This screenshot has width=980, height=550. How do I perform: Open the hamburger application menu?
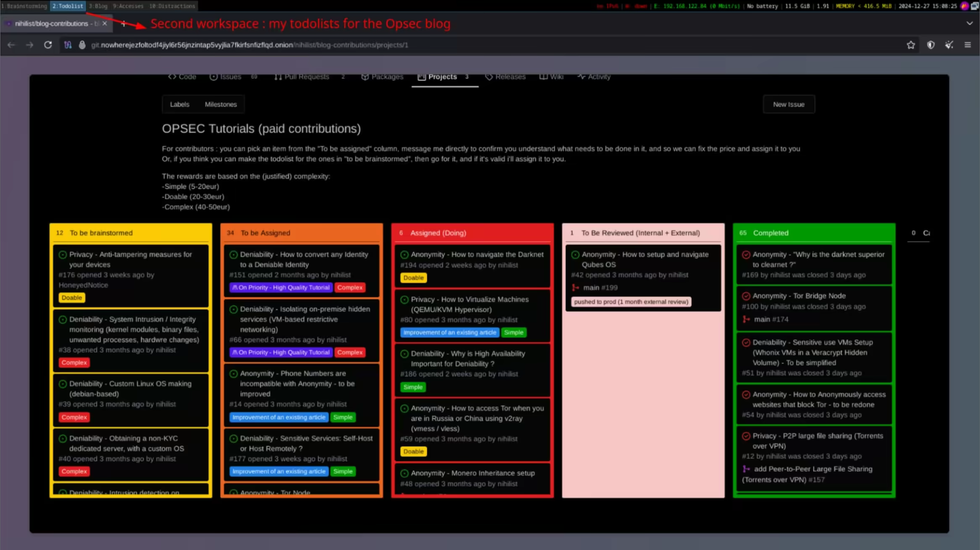[967, 45]
